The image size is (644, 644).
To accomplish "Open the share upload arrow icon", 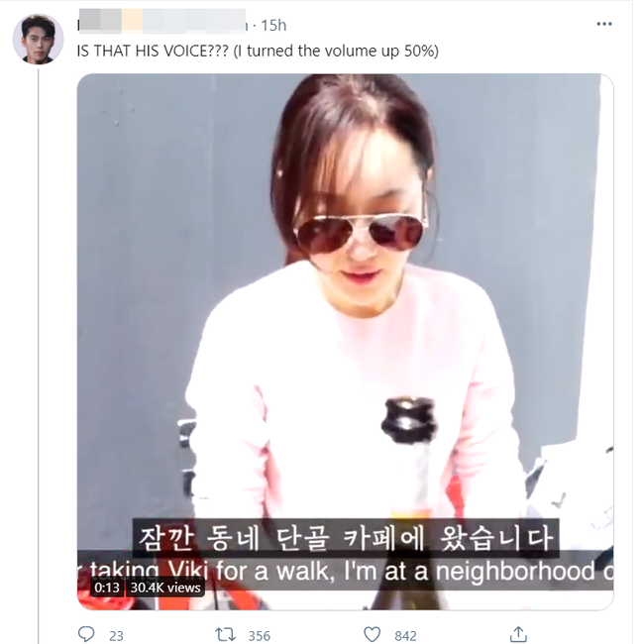I will coord(518,634).
